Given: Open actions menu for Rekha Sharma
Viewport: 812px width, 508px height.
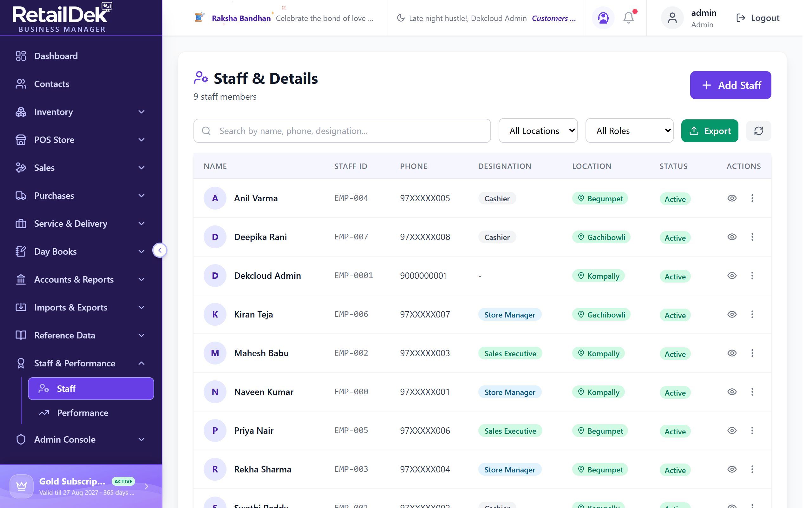Looking at the screenshot, I should point(752,469).
